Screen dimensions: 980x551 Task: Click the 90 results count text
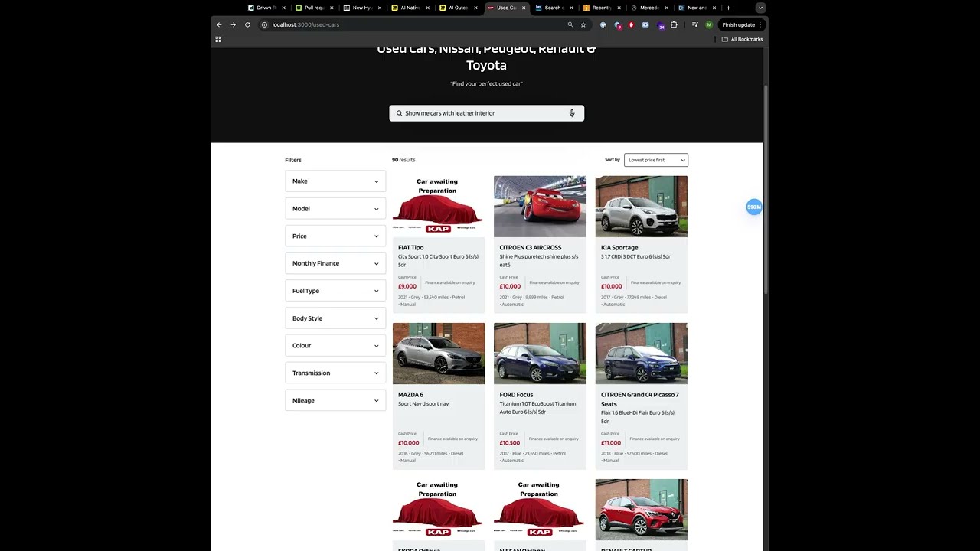[403, 160]
